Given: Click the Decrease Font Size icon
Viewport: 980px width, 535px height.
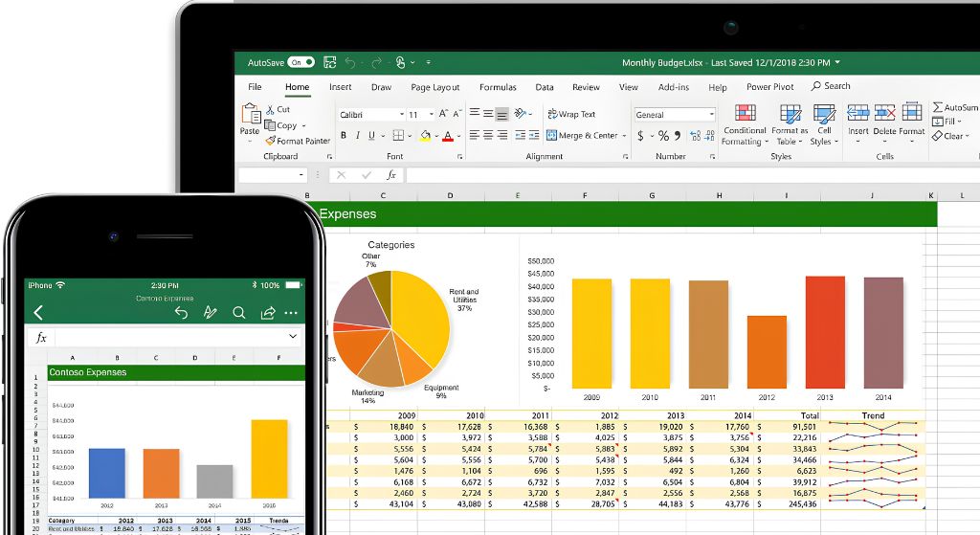Looking at the screenshot, I should [457, 114].
